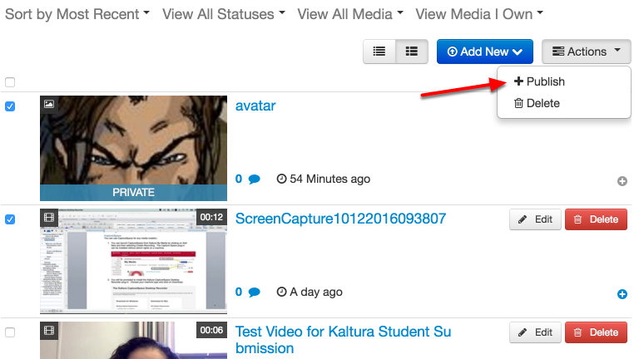The image size is (644, 359).
Task: Expand ScreenCapture10122016093807 details with blue plus icon
Action: pos(622,294)
